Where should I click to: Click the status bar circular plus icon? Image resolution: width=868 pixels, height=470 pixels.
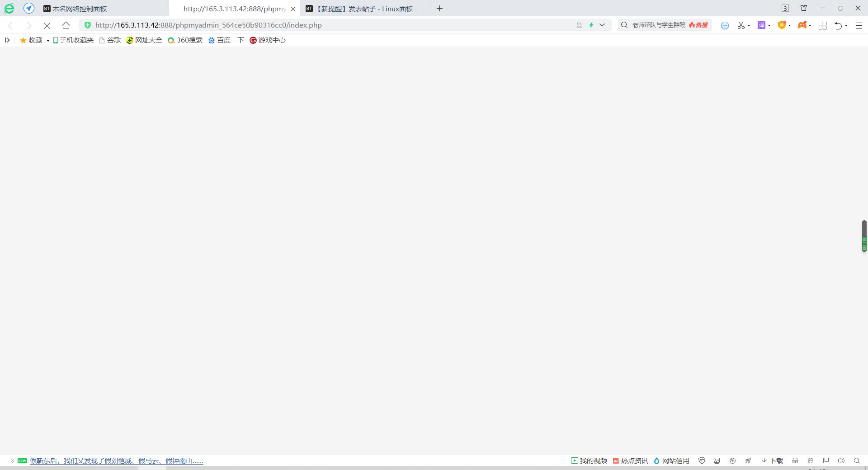(x=732, y=461)
